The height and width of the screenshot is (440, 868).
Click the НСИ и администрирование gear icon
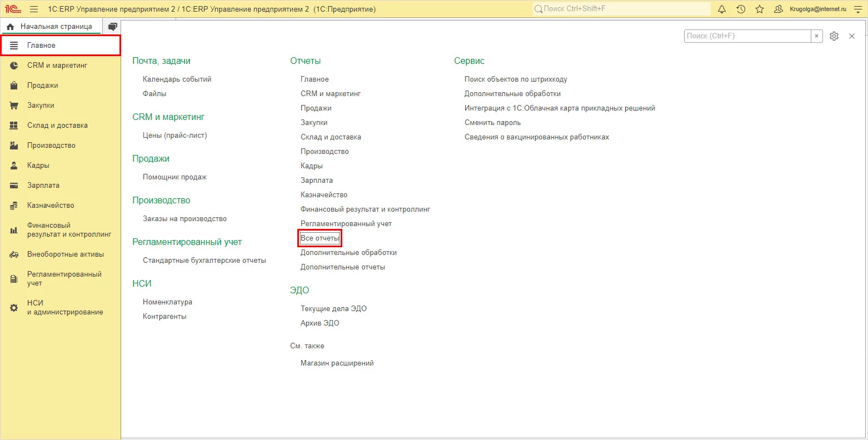[14, 308]
